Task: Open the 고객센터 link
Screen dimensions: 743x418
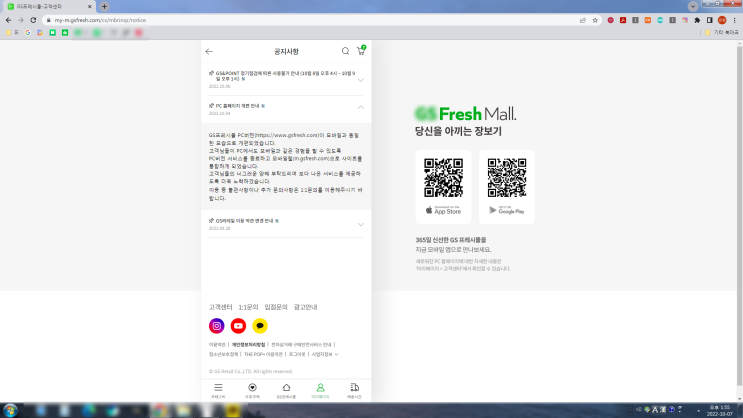Action: click(x=220, y=307)
